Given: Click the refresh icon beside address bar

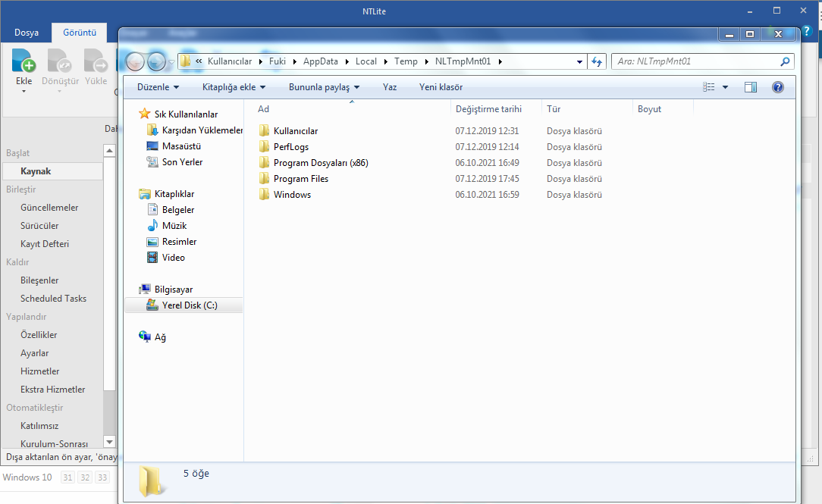Looking at the screenshot, I should (597, 62).
